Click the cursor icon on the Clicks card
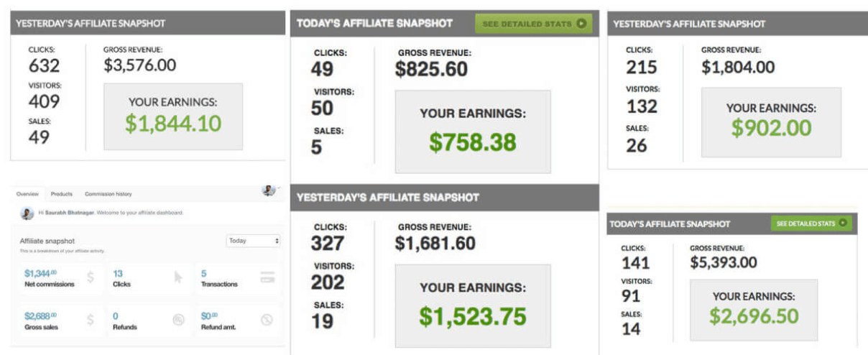 [178, 277]
